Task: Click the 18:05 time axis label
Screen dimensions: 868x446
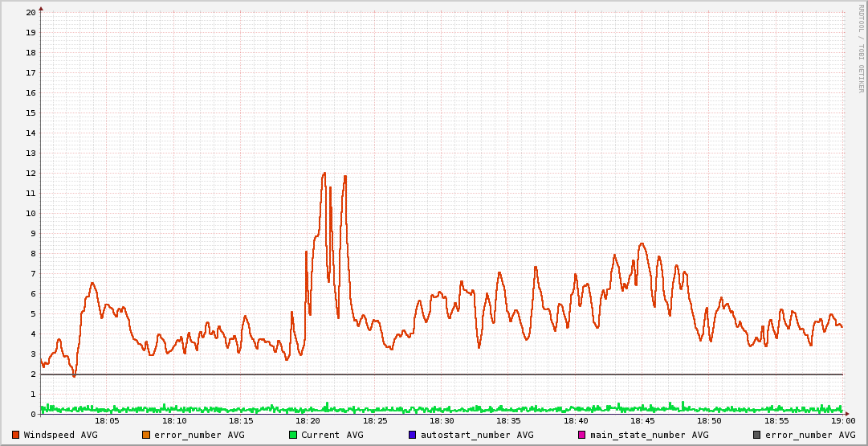Action: [108, 420]
